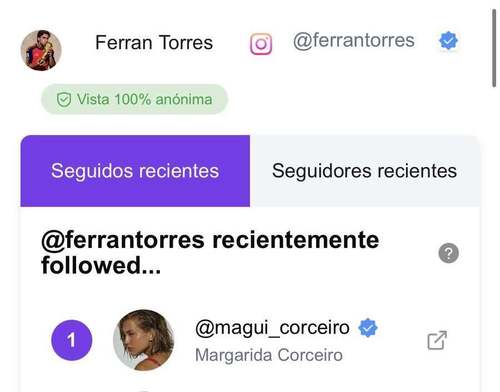Open the gray question mark help icon

pyautogui.click(x=448, y=253)
